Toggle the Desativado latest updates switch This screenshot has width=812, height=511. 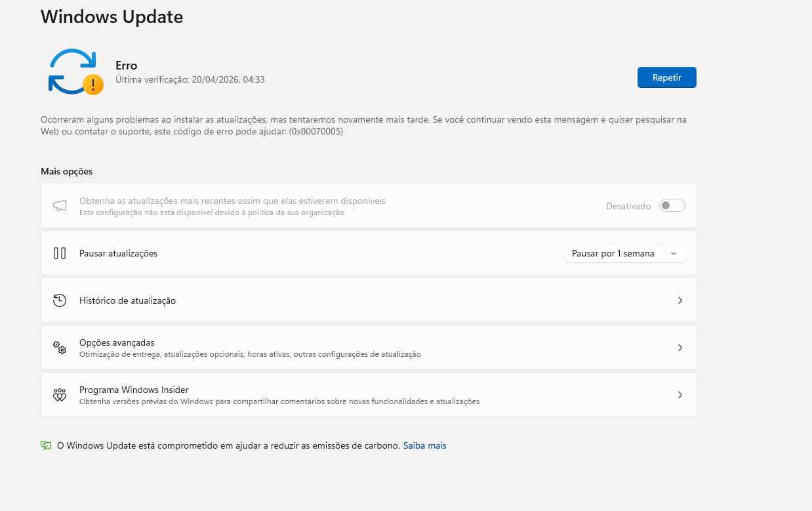672,206
